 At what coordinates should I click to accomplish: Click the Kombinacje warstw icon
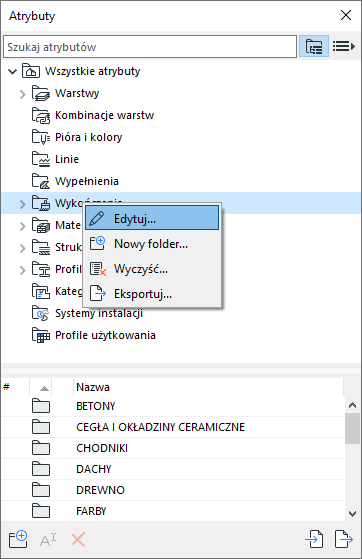point(41,116)
